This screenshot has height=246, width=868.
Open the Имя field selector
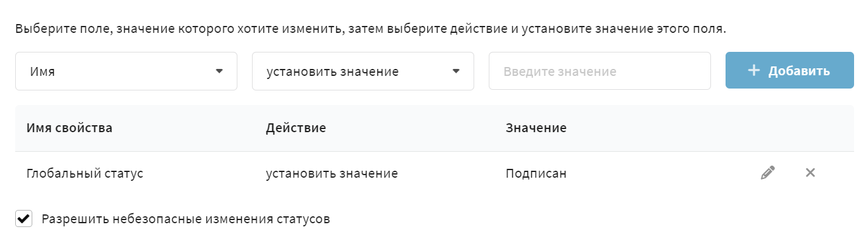(x=126, y=71)
